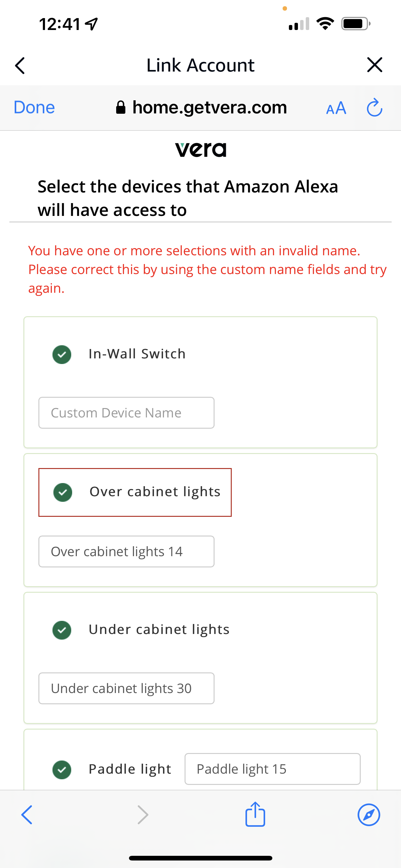Image resolution: width=401 pixels, height=868 pixels.
Task: Tap the browser forward arrow in bottom bar
Action: pos(143,815)
